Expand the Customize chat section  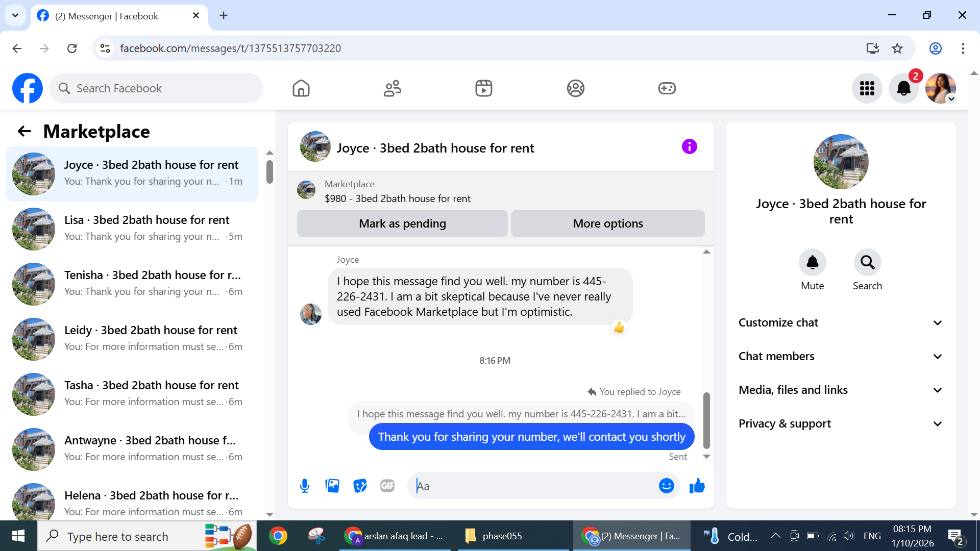coord(841,322)
